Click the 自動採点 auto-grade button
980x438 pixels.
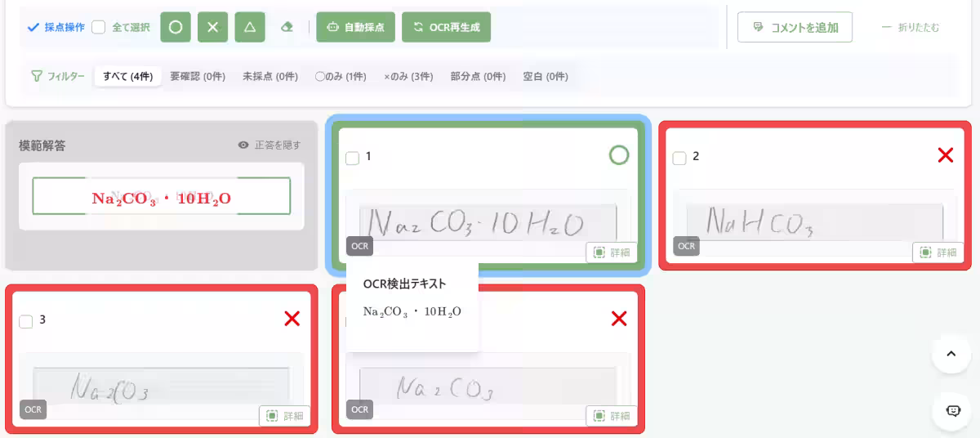click(356, 27)
